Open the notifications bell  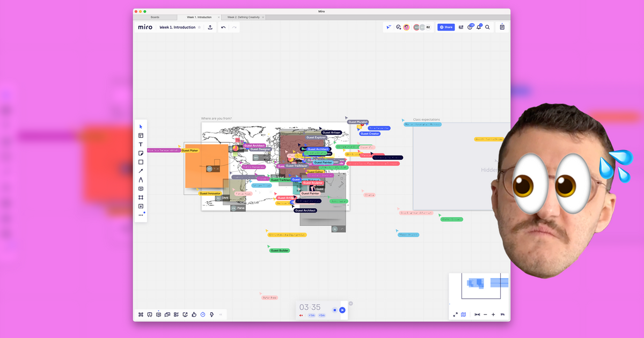tap(479, 27)
